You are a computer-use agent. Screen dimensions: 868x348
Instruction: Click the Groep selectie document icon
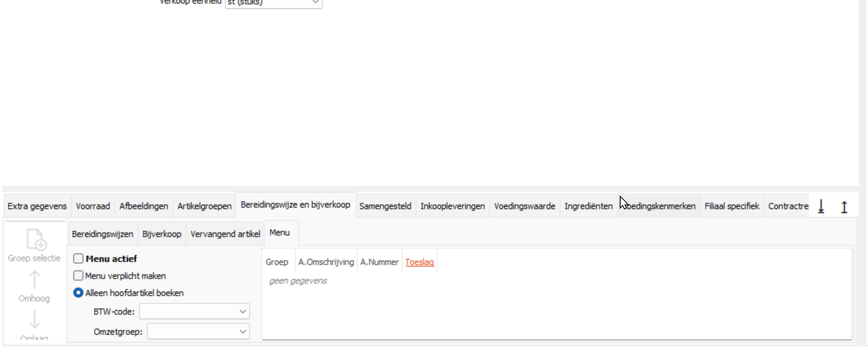coord(36,240)
